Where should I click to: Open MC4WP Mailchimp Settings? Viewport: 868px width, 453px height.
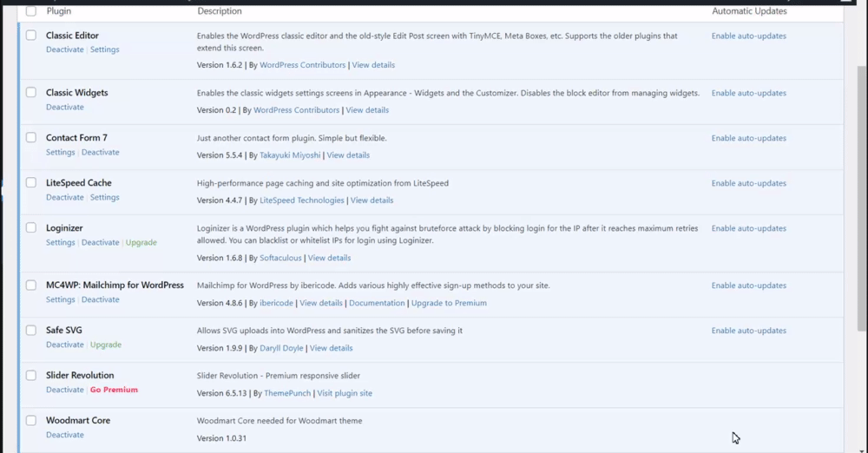(61, 299)
